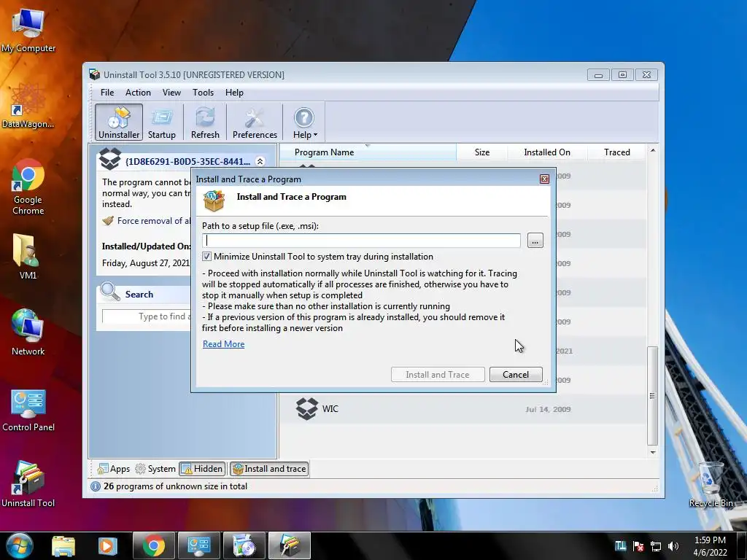Viewport: 747px width, 560px height.
Task: Open the Windows Start menu
Action: click(20, 545)
